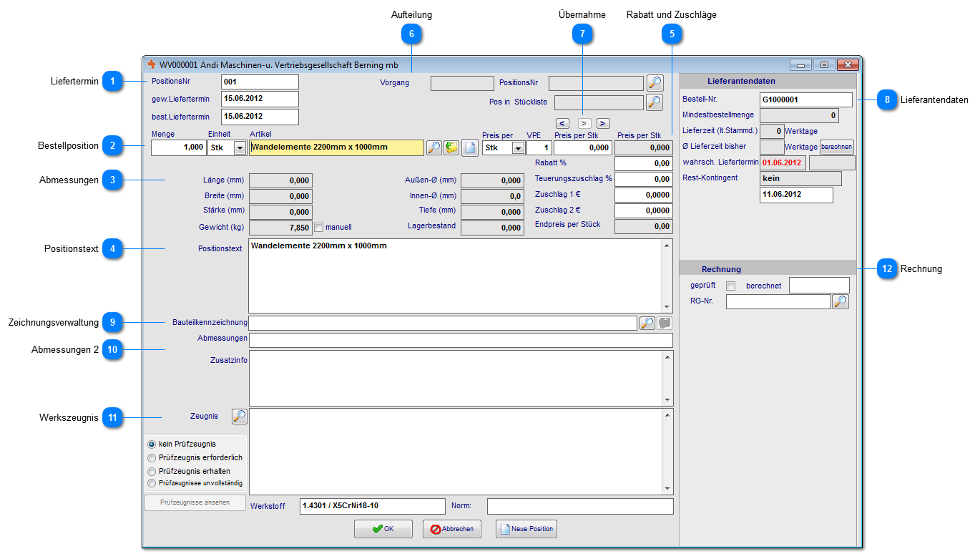The image size is (980, 554).
Task: Click the Zeugnis box scroll-up arrow
Action: coord(667,416)
